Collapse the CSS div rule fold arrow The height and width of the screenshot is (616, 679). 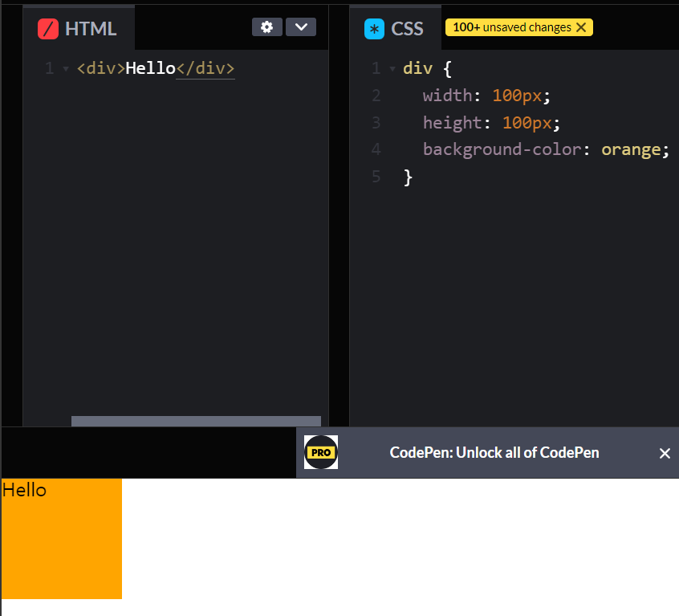[x=392, y=68]
